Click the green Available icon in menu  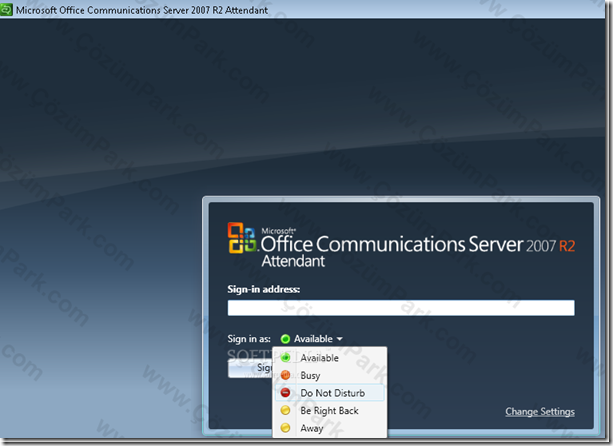coord(286,357)
